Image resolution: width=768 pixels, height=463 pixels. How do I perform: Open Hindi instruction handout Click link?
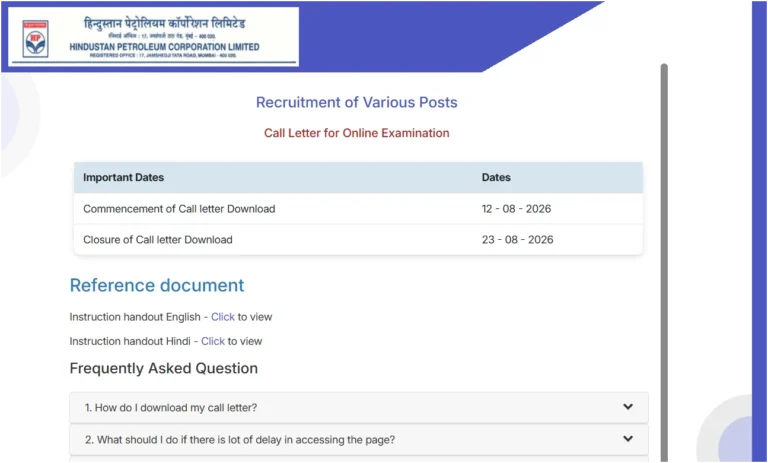(213, 341)
